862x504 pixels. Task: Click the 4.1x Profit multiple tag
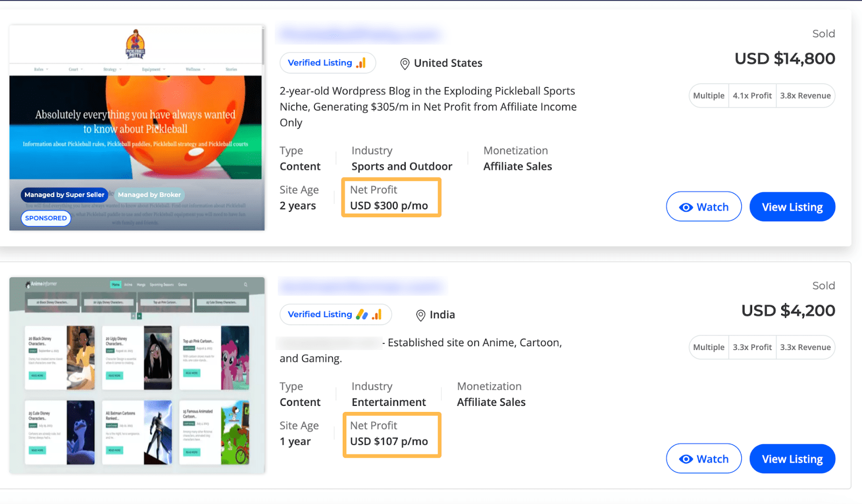[752, 96]
